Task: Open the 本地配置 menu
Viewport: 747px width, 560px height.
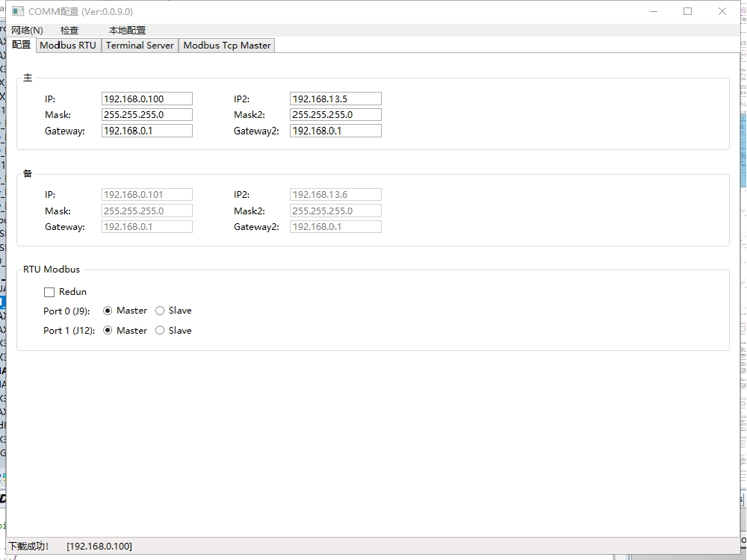Action: 127,31
